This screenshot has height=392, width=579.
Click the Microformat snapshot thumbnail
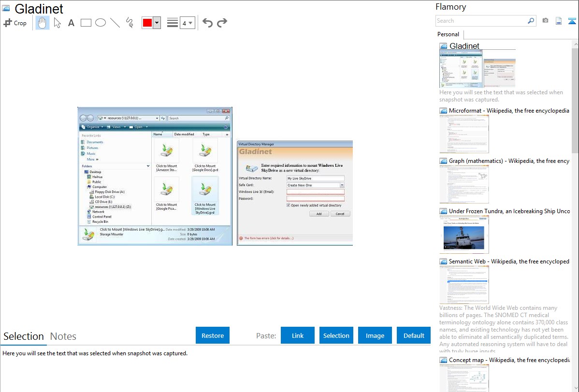click(464, 134)
